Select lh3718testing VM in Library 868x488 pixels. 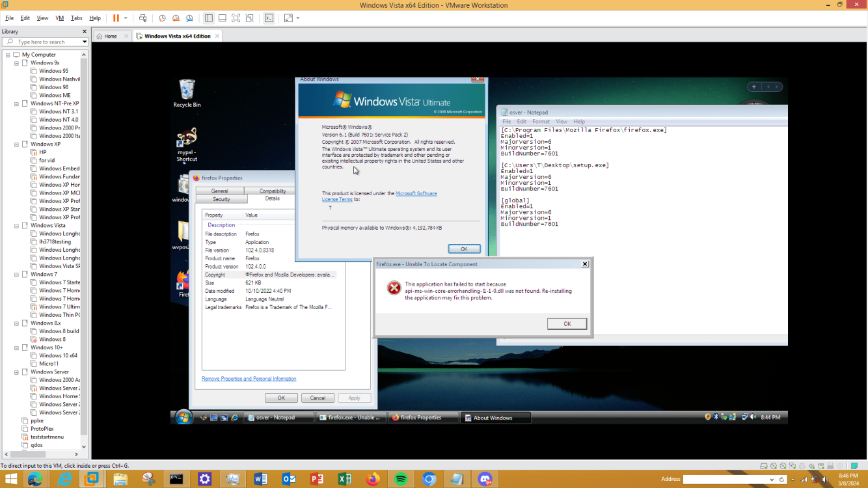[x=55, y=242]
